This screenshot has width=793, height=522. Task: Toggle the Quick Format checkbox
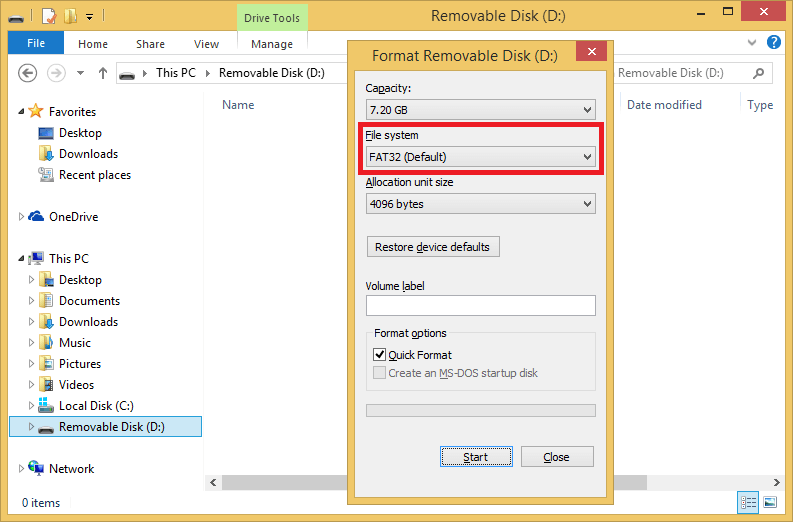pyautogui.click(x=380, y=355)
